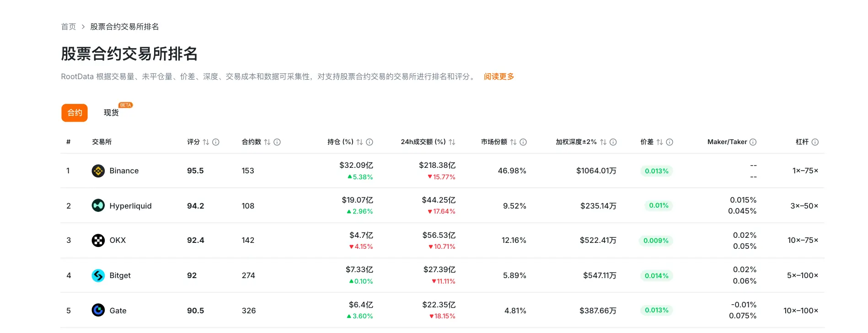Sort table by 价差 arrows
Screen dimensions: 868x333
pos(660,142)
